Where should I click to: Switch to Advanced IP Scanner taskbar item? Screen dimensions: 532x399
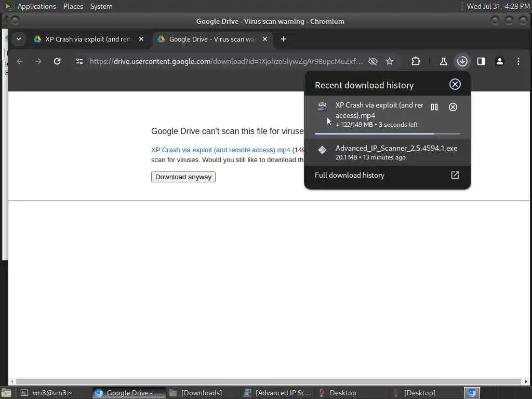[x=278, y=393]
